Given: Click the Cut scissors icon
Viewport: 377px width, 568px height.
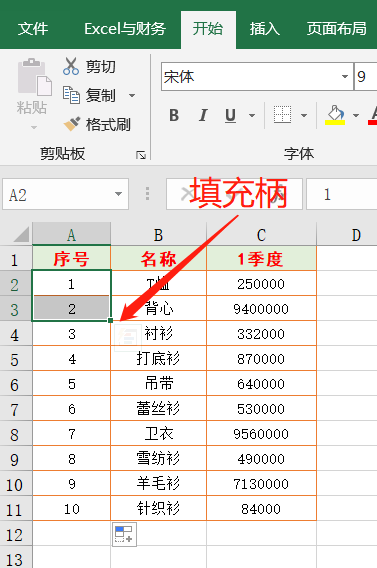Looking at the screenshot, I should pos(71,66).
